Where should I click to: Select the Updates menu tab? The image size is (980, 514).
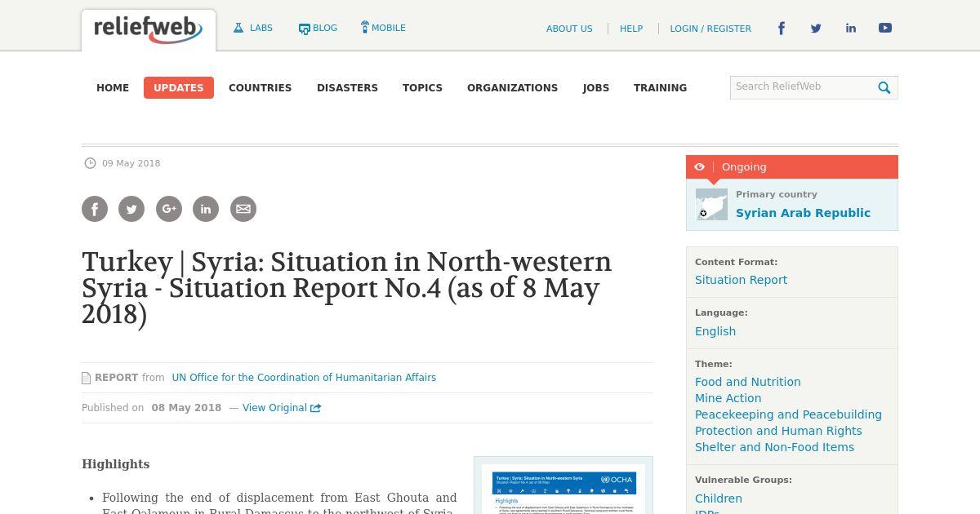click(x=179, y=88)
